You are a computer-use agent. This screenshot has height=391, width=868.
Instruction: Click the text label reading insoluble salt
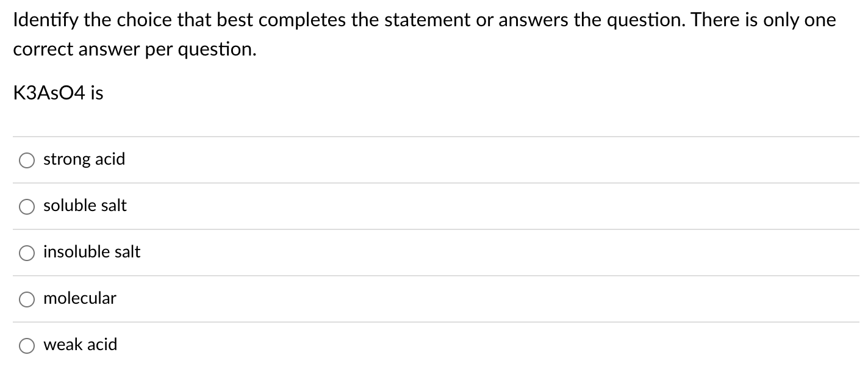(91, 252)
